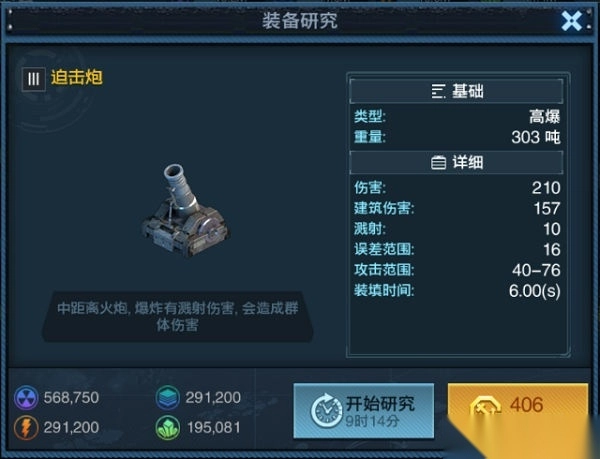
Task: Start research with 开始研究 button
Action: [x=364, y=411]
